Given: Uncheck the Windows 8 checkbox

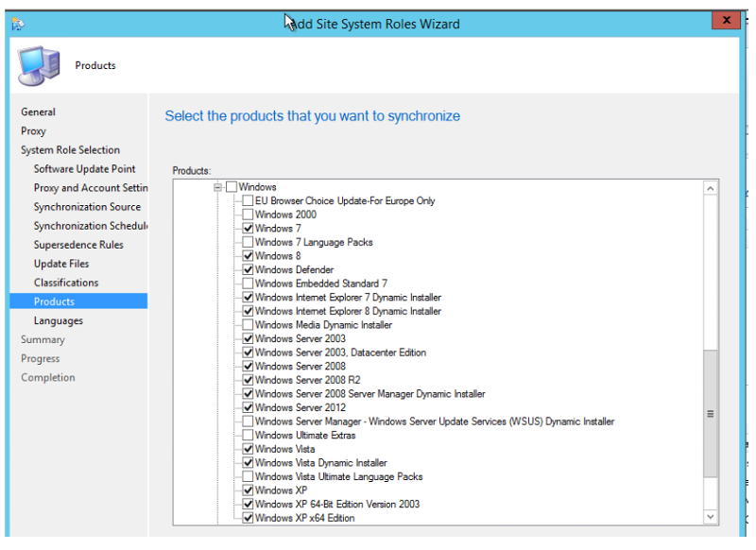Looking at the screenshot, I should click(x=248, y=255).
